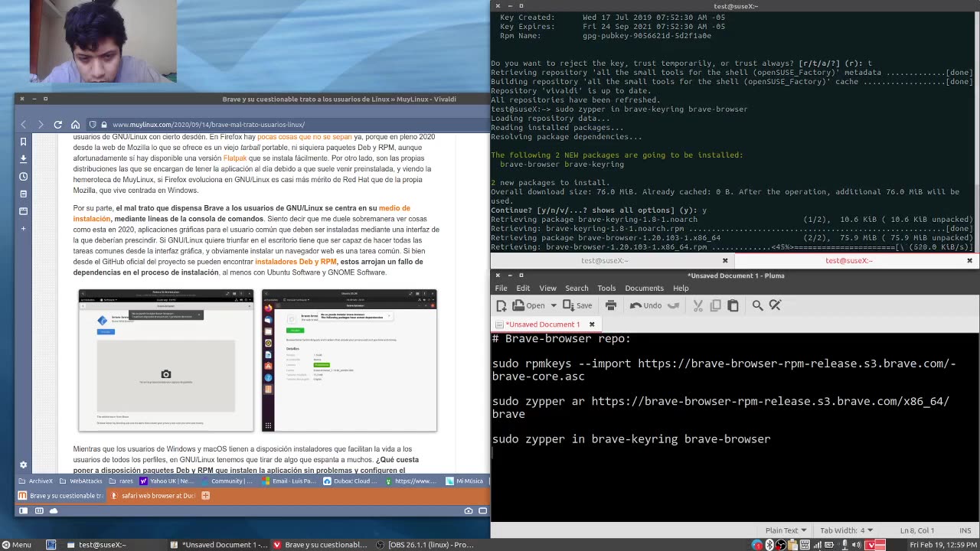Open Dubox Cloud bookmark
The height and width of the screenshot is (551, 980).
point(350,481)
